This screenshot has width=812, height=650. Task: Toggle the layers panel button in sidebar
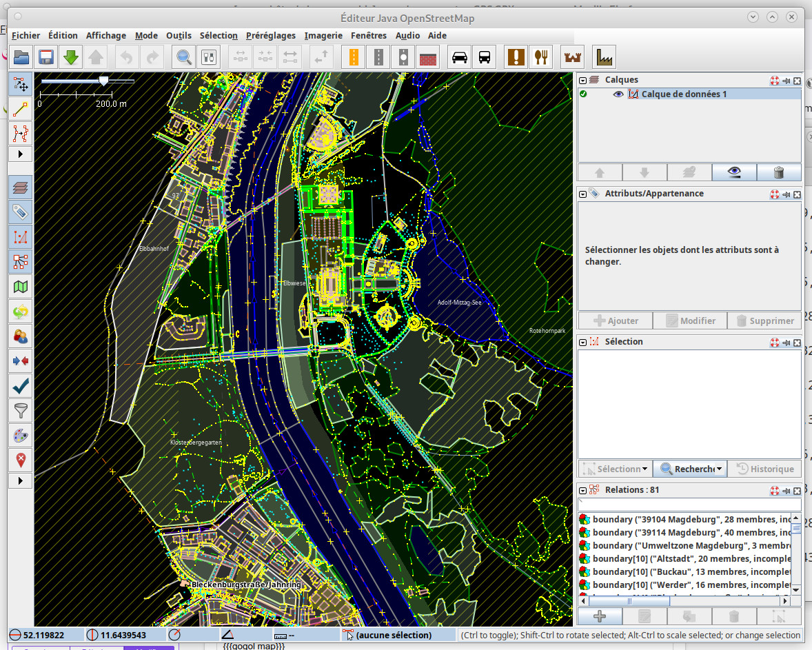21,187
